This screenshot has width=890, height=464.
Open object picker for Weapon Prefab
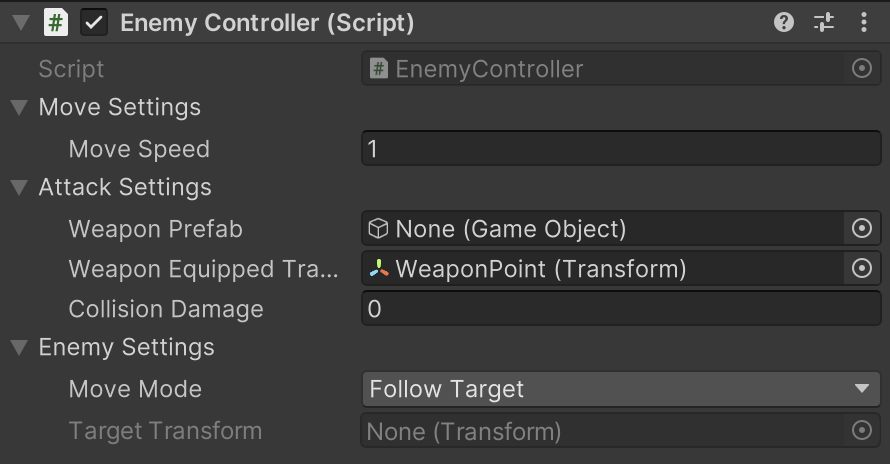click(x=862, y=228)
